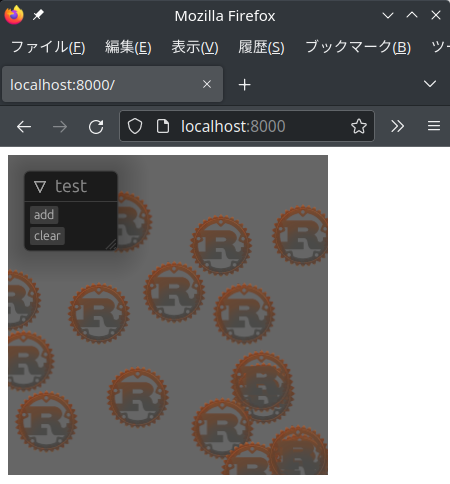Toggle the pin window icon

pos(38,15)
